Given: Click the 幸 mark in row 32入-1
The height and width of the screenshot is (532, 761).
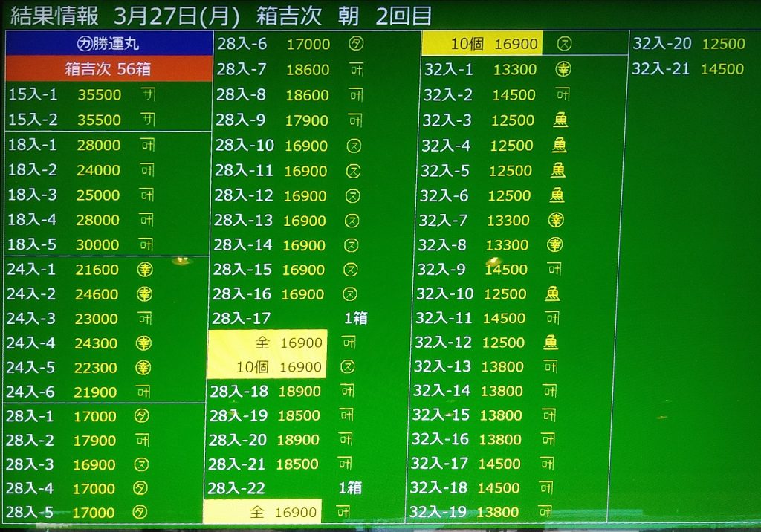Looking at the screenshot, I should 563,70.
